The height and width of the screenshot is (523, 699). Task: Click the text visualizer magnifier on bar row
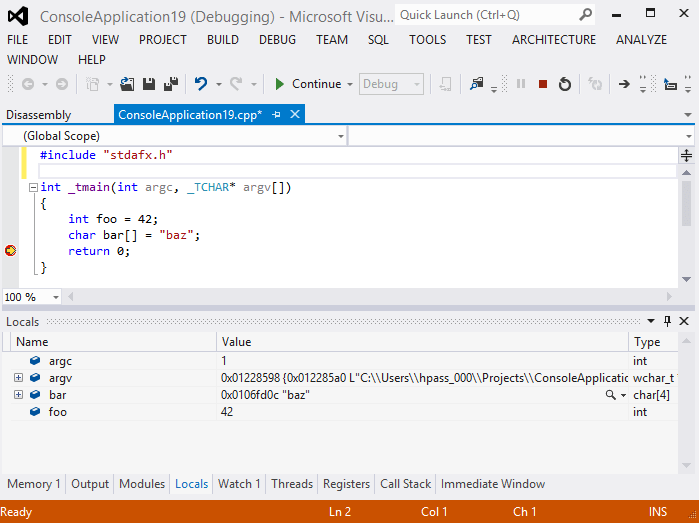[610, 395]
